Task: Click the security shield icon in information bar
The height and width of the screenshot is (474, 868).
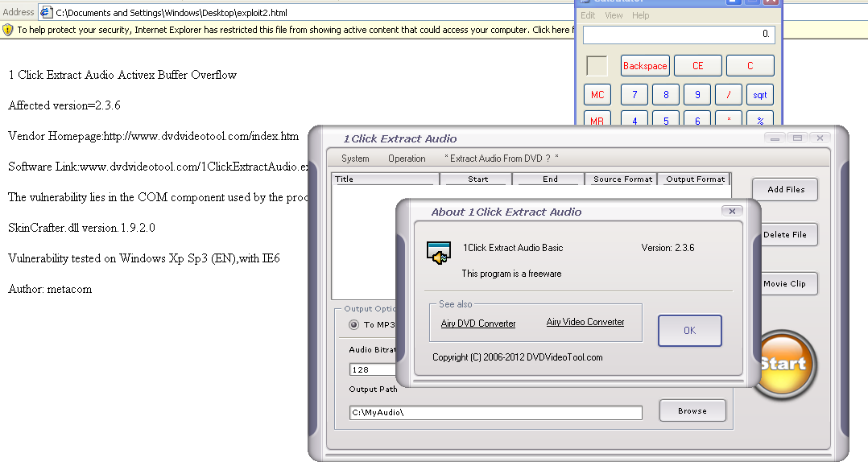Action: point(8,30)
